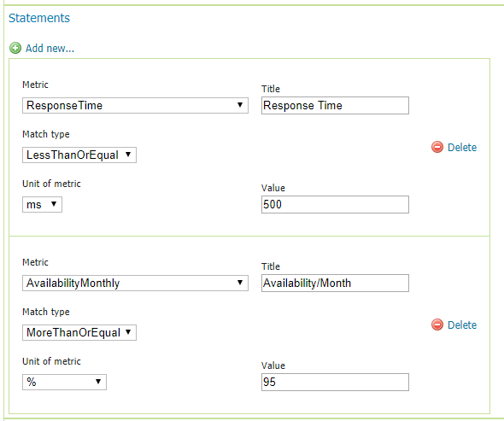Open the ms unit of metric dropdown
This screenshot has height=421, width=504.
(x=42, y=204)
